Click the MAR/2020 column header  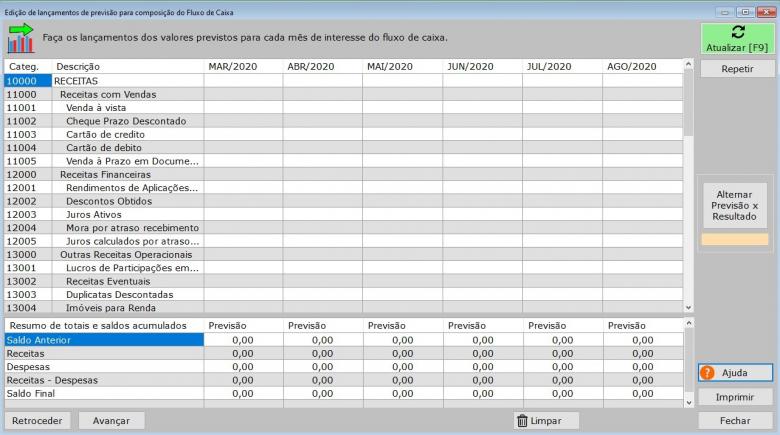(x=242, y=66)
